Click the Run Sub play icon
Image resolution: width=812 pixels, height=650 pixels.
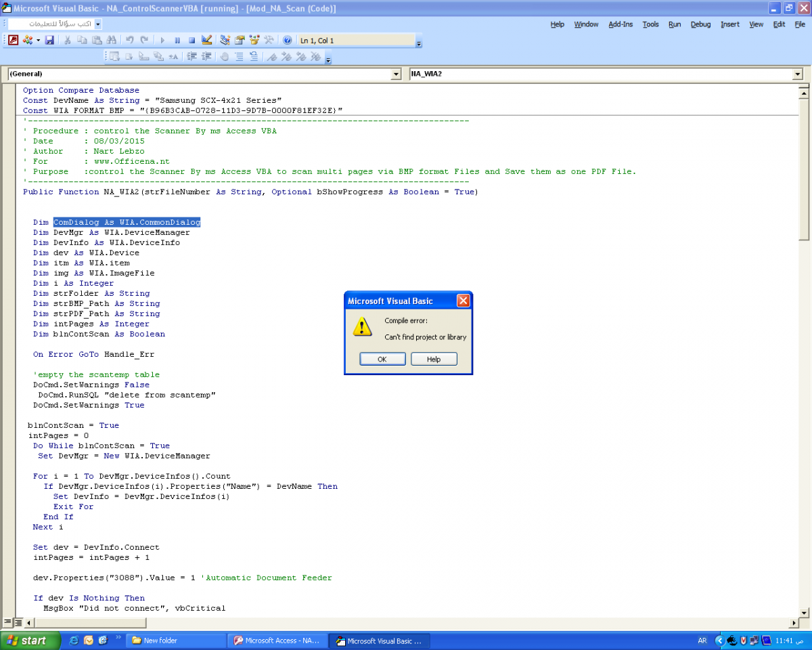tap(162, 41)
